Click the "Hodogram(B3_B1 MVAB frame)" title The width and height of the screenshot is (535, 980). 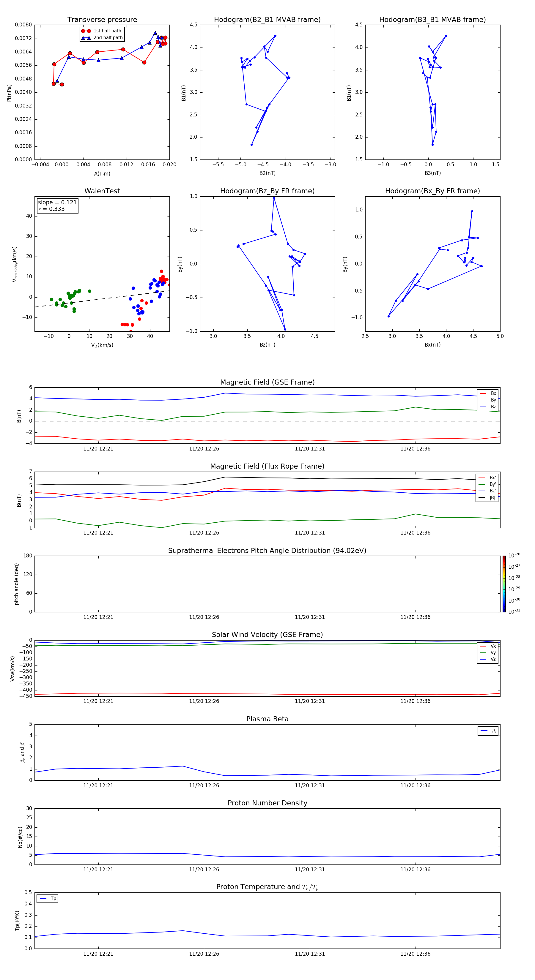432,20
